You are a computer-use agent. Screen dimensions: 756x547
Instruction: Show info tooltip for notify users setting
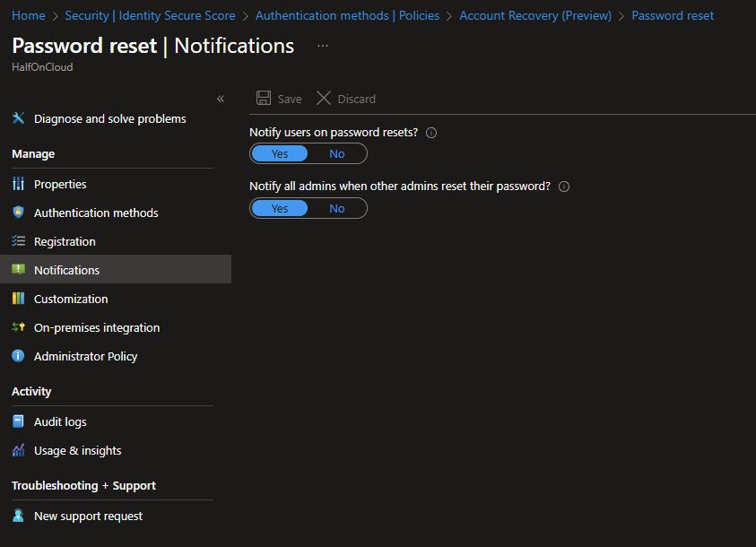coord(431,133)
